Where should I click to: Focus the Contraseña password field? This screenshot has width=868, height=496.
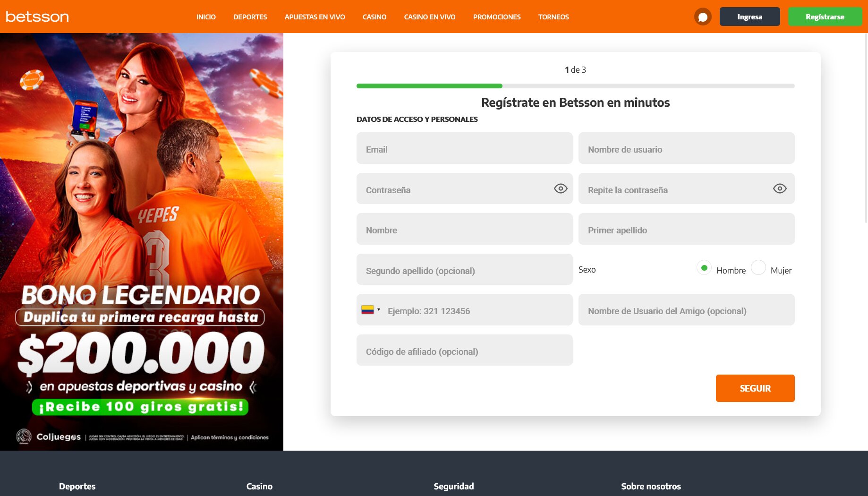tap(465, 188)
